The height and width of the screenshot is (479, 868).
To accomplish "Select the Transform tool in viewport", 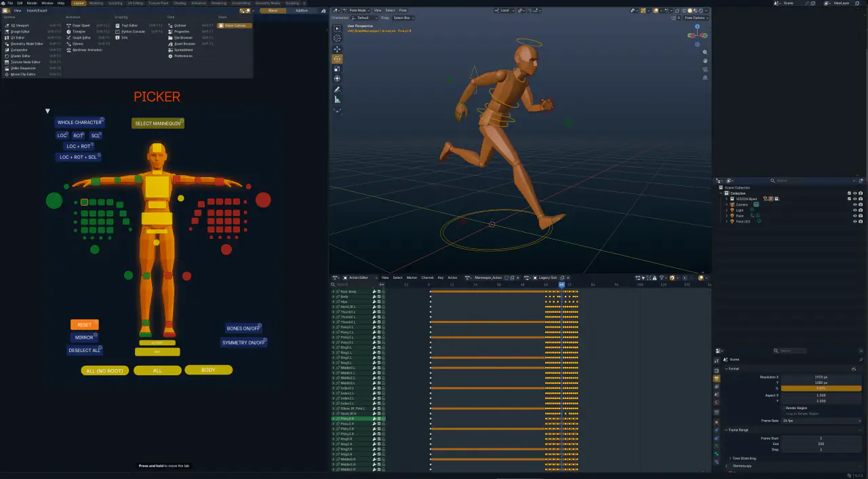I will 337,79.
